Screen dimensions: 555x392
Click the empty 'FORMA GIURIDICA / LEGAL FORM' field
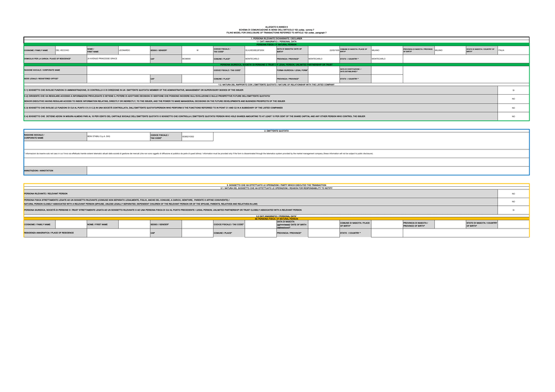pos(324,70)
